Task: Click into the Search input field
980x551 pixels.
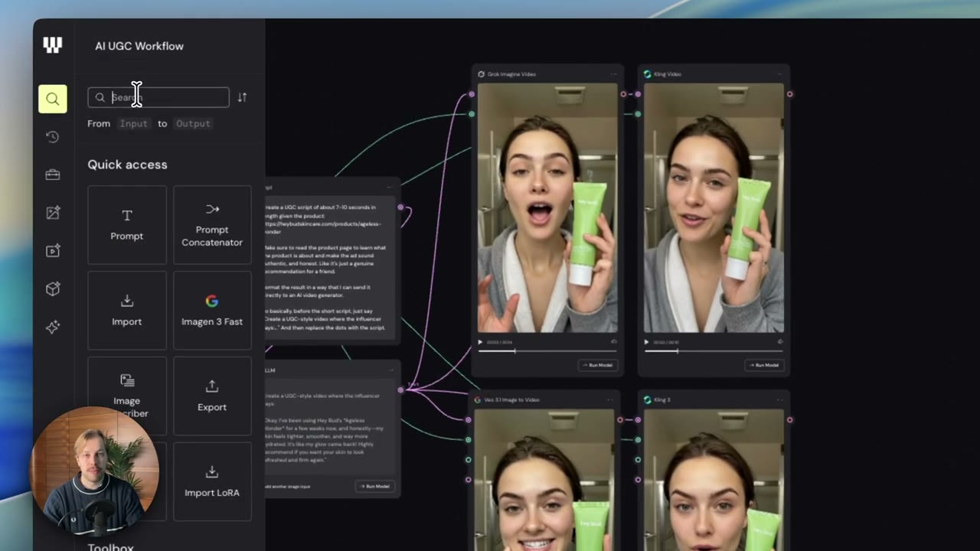Action: 158,97
